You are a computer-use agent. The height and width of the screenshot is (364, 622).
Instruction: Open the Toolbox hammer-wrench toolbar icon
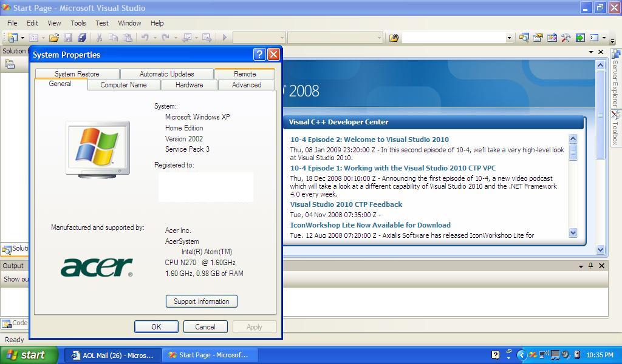[566, 38]
